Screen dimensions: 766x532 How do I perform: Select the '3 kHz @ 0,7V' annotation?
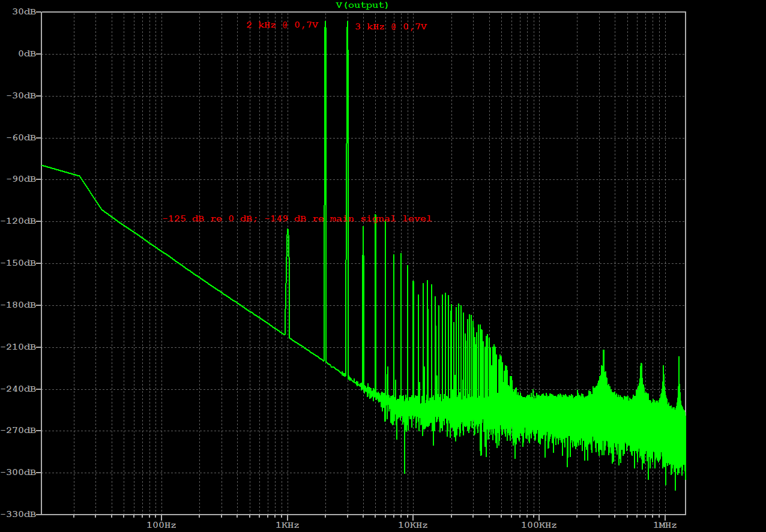[x=391, y=27]
